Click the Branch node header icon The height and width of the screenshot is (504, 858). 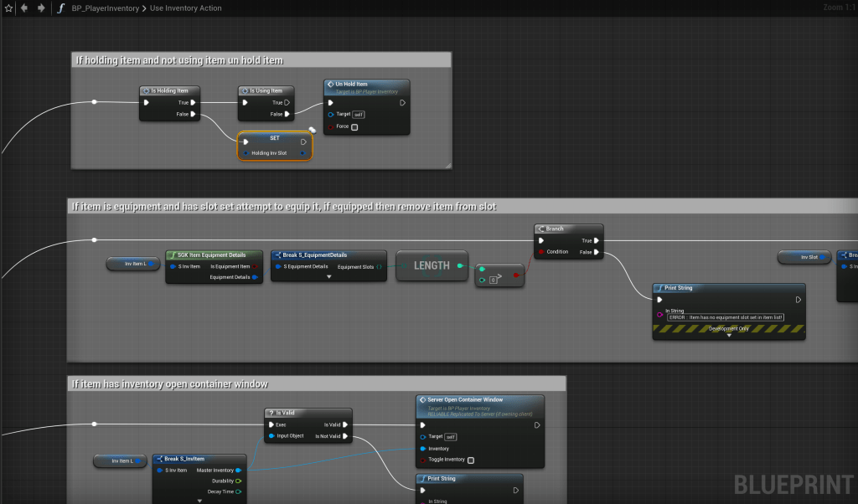coord(541,229)
